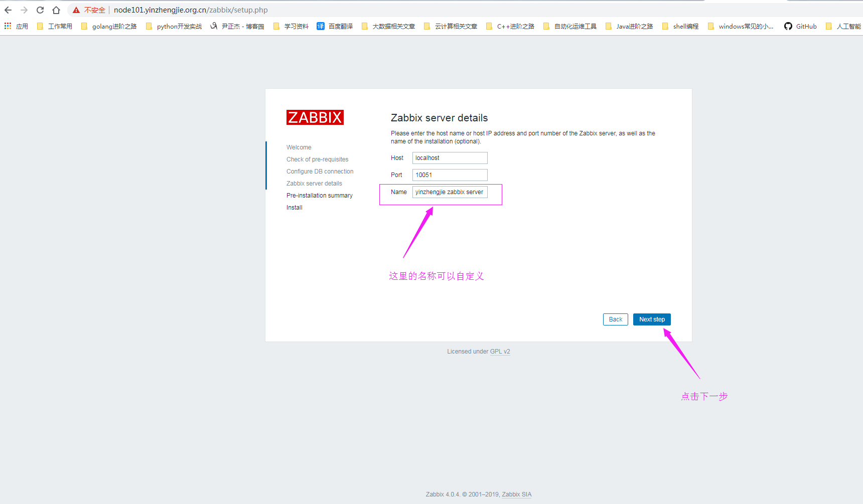Open the GitHub bookmark
This screenshot has width=863, height=504.
tap(801, 26)
